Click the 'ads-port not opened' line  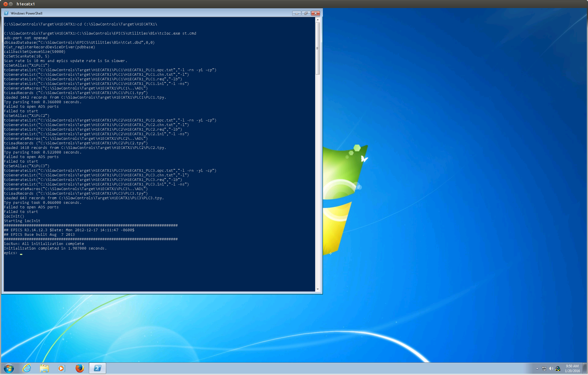pyautogui.click(x=26, y=38)
